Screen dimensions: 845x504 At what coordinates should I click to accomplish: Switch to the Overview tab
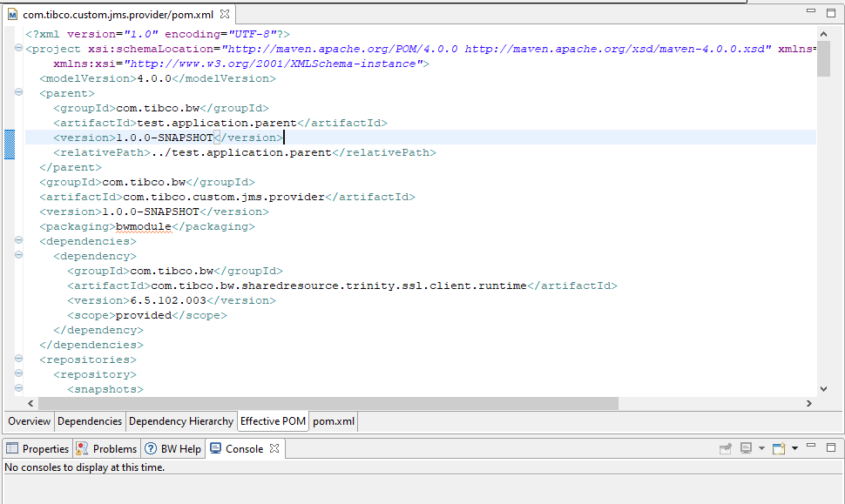click(x=29, y=421)
